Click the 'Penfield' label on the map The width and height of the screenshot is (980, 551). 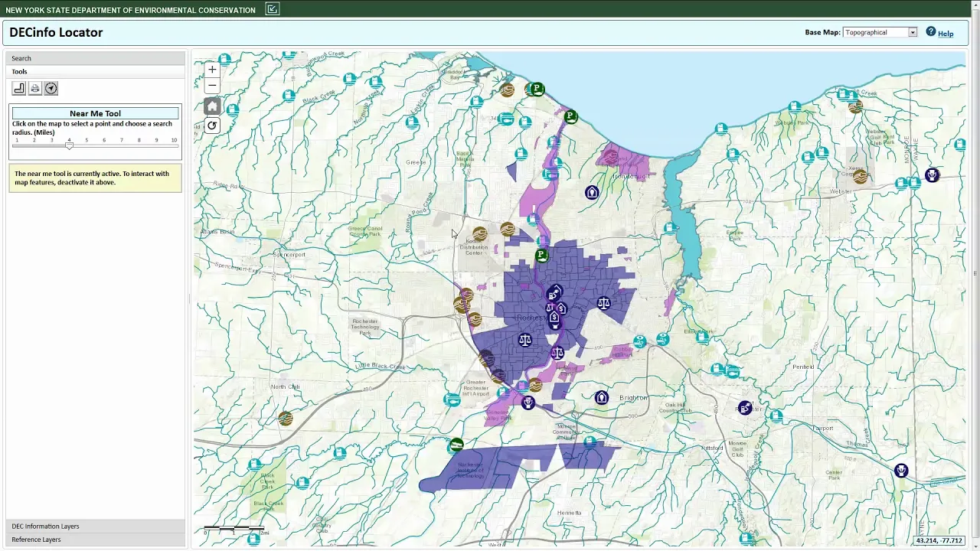pos(803,367)
